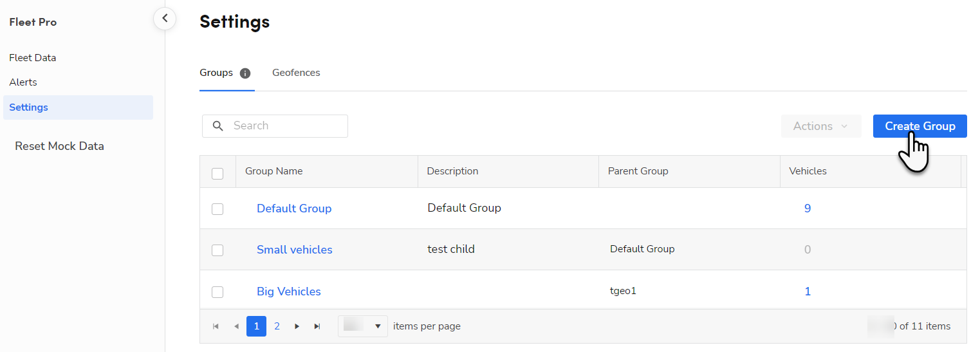Open the Actions dropdown

821,126
